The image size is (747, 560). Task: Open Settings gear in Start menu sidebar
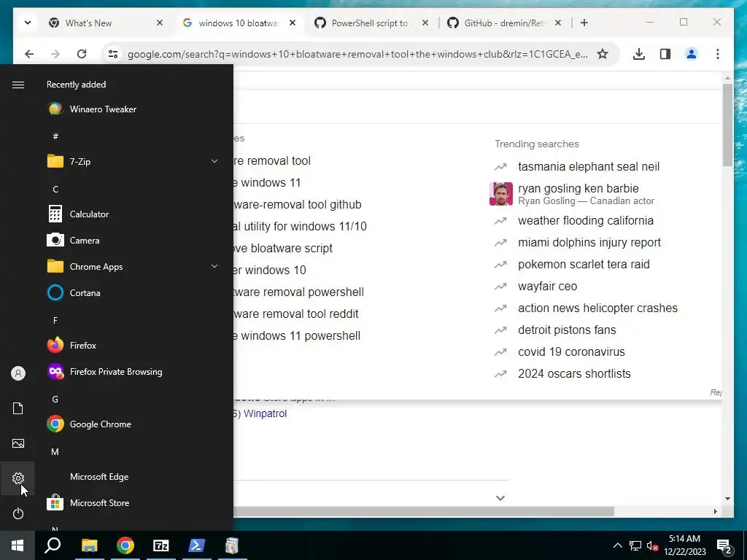point(18,478)
